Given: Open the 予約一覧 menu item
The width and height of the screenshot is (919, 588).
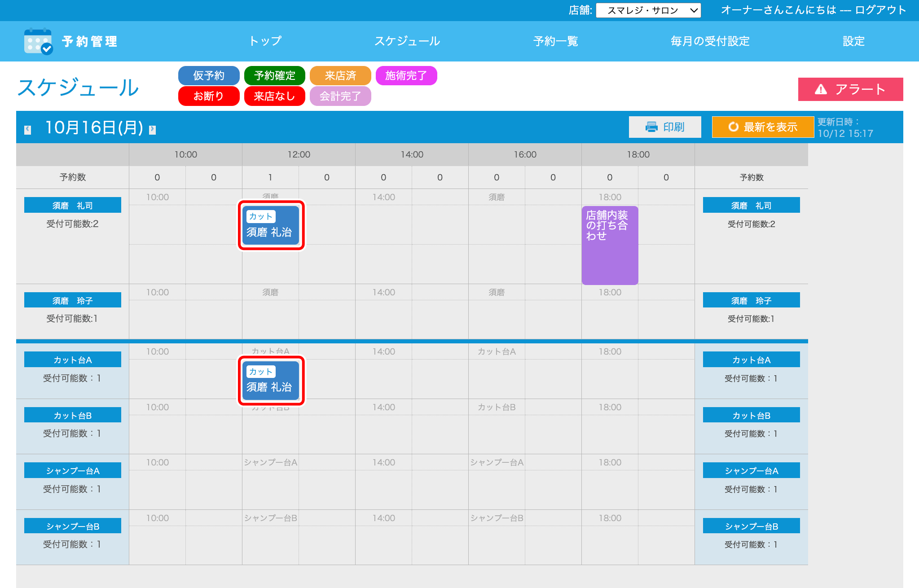Looking at the screenshot, I should pyautogui.click(x=555, y=41).
